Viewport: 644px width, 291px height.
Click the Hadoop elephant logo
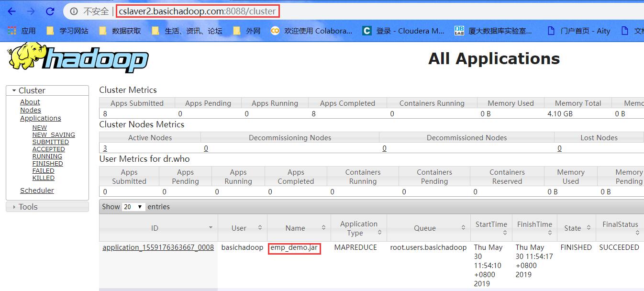click(x=78, y=58)
